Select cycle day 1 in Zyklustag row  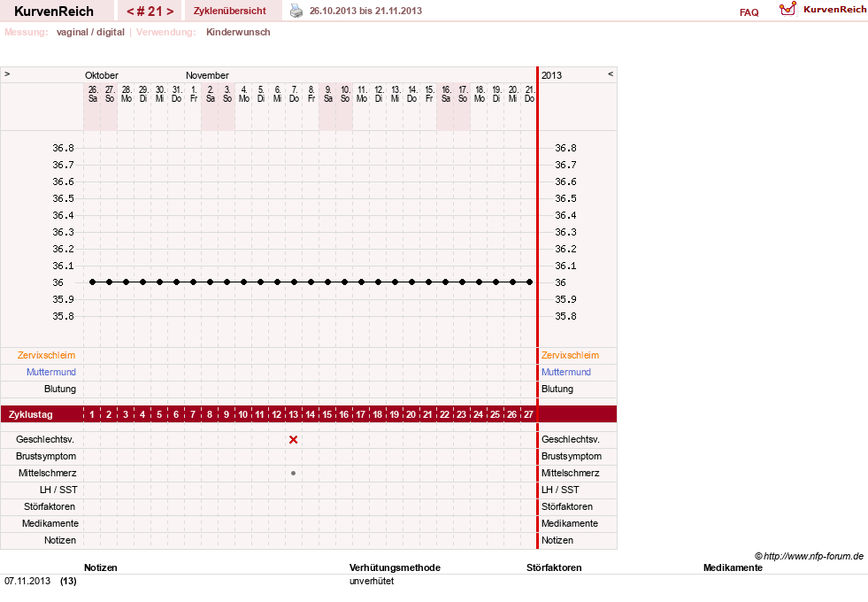(x=92, y=414)
